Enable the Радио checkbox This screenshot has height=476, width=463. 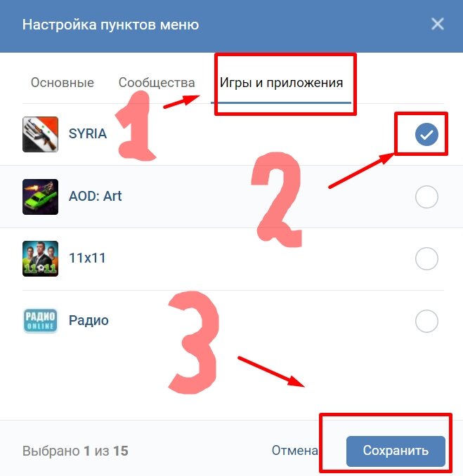(x=426, y=321)
